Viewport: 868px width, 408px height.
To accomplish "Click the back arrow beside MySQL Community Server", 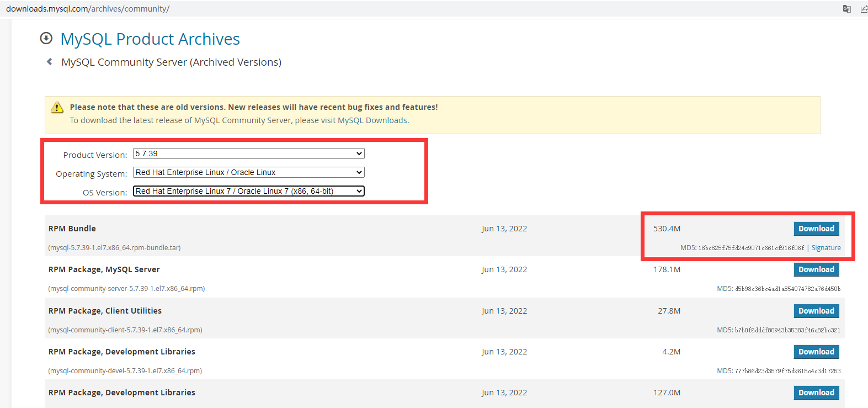I will (x=49, y=62).
